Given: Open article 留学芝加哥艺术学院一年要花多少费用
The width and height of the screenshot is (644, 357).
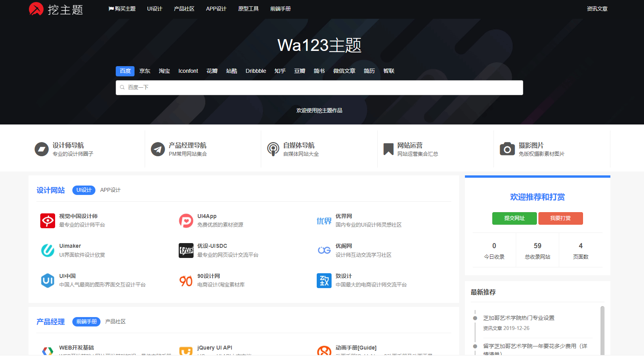Looking at the screenshot, I should (x=535, y=349).
